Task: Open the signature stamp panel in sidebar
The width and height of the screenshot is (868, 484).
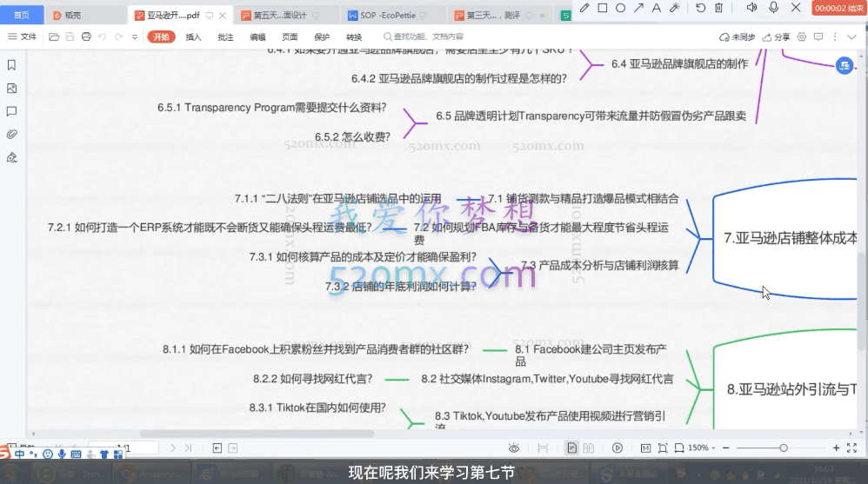Action: (11, 157)
